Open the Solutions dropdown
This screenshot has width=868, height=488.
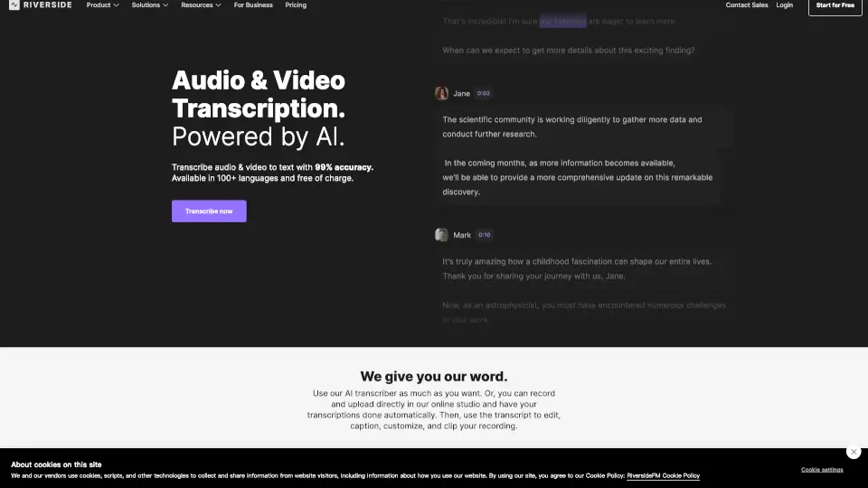150,5
